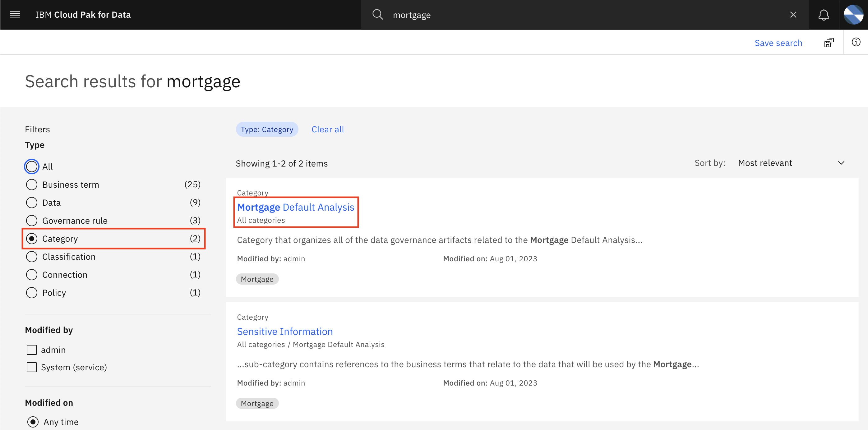Viewport: 868px width, 430px height.
Task: Open the notifications bell
Action: tap(824, 15)
